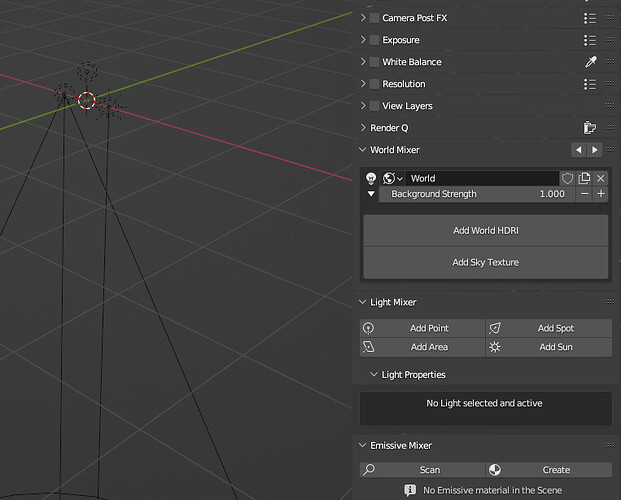Grab the View Layers panel drag handle
This screenshot has height=500, width=621.
[610, 105]
